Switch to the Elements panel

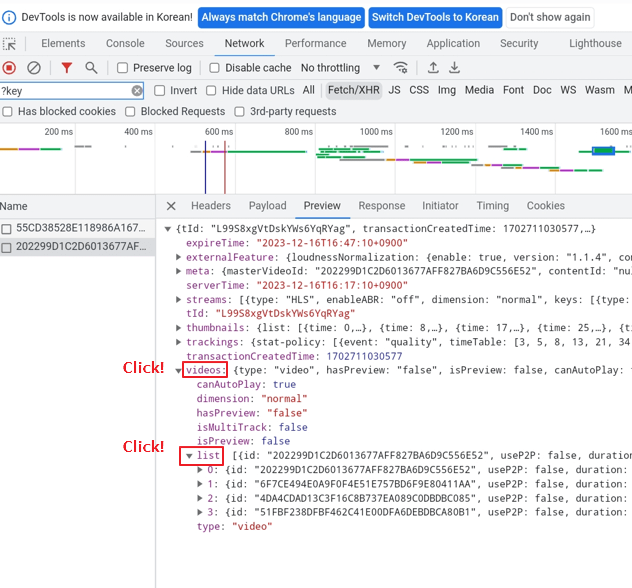[63, 44]
